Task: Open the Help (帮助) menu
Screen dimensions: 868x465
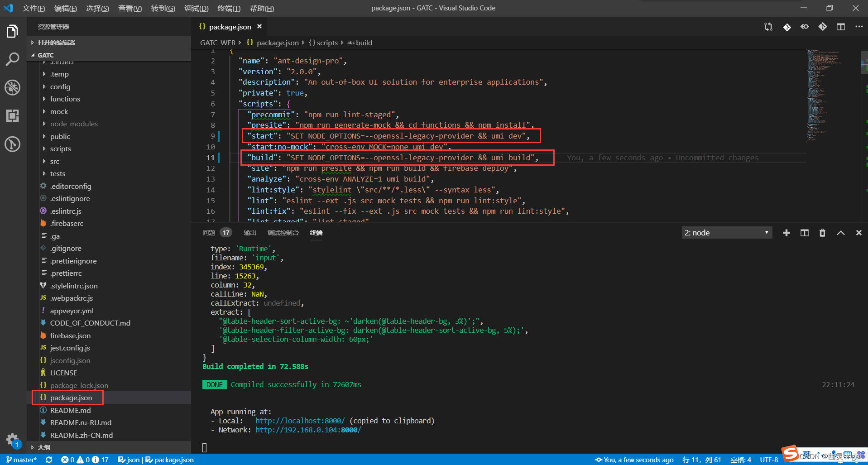Action: (x=262, y=8)
